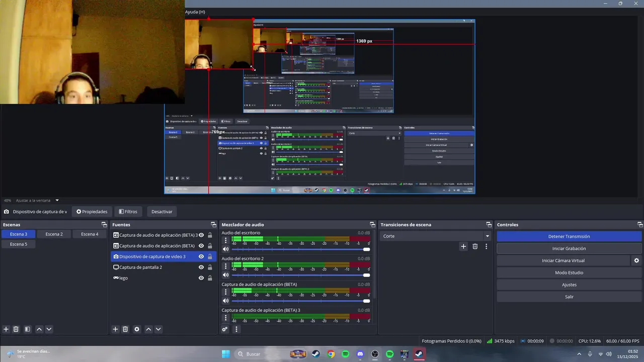Stop streaming with Detener Transmisión
Screen dimensions: 644x362
click(x=569, y=236)
